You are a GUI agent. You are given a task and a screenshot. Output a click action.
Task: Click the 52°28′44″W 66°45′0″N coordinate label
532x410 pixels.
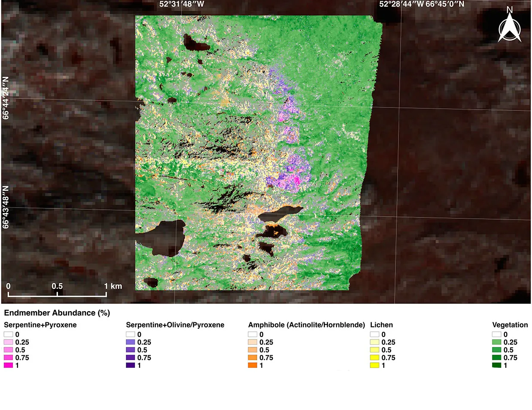pos(421,4)
